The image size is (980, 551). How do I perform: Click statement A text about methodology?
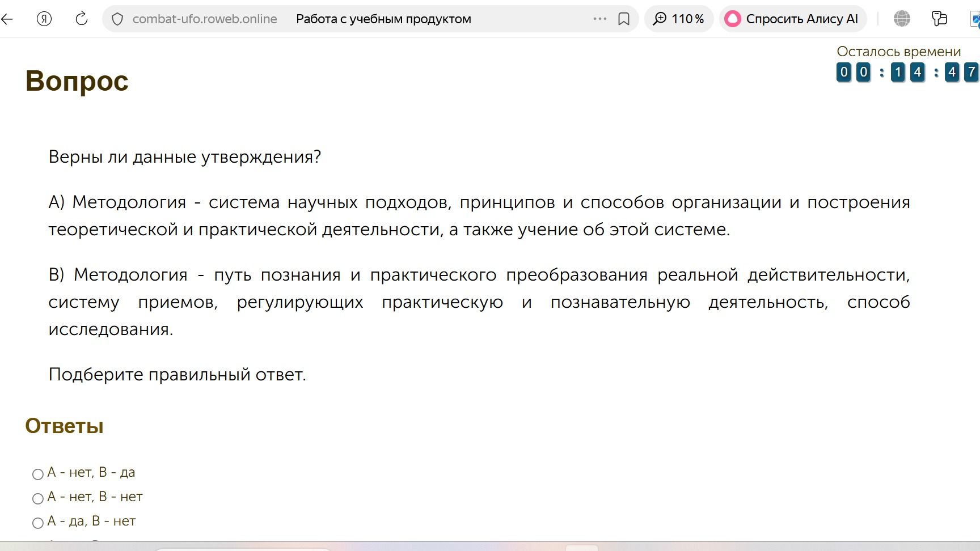point(479,215)
